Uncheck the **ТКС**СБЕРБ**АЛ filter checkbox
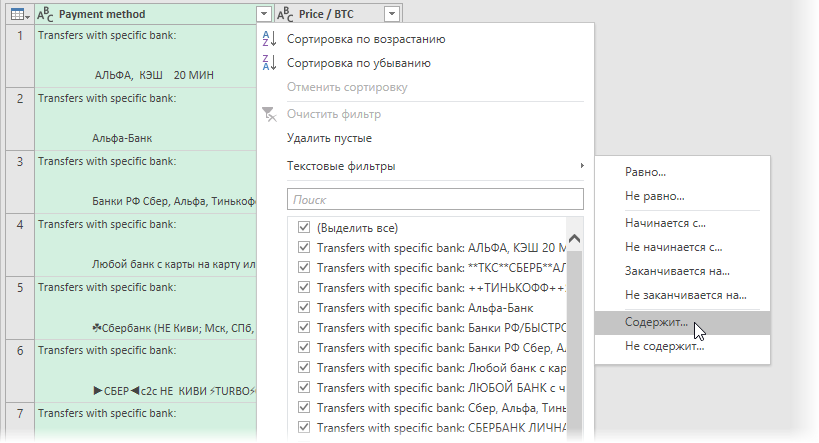The height and width of the screenshot is (443, 819). coord(303,267)
